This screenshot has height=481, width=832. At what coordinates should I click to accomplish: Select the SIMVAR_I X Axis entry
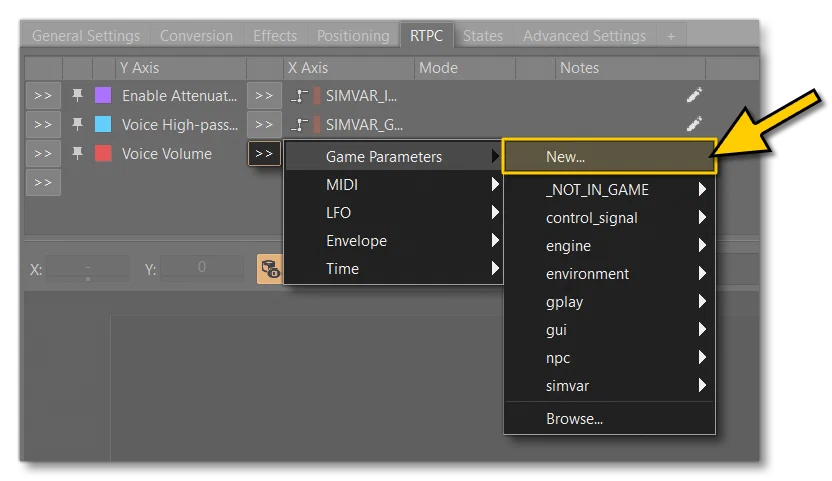click(x=361, y=96)
